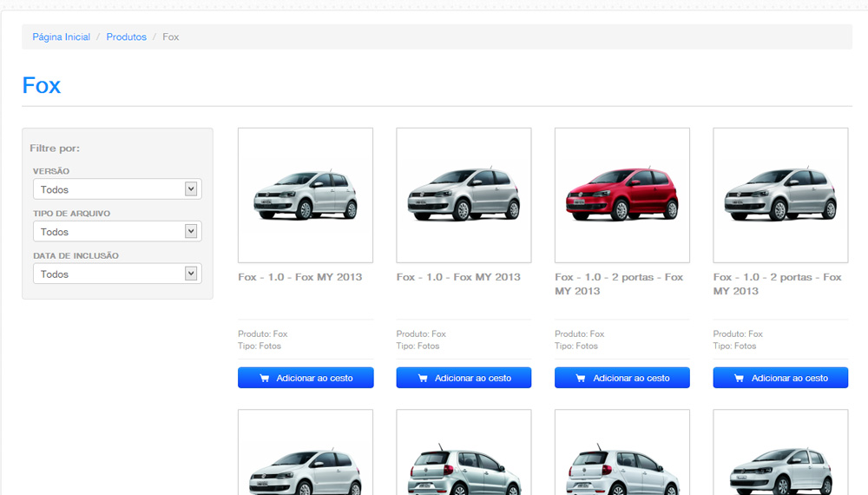Viewport: 868px width, 495px height.
Task: Open the silver Fox 2 portas thumbnail in fourth column
Action: 780,195
